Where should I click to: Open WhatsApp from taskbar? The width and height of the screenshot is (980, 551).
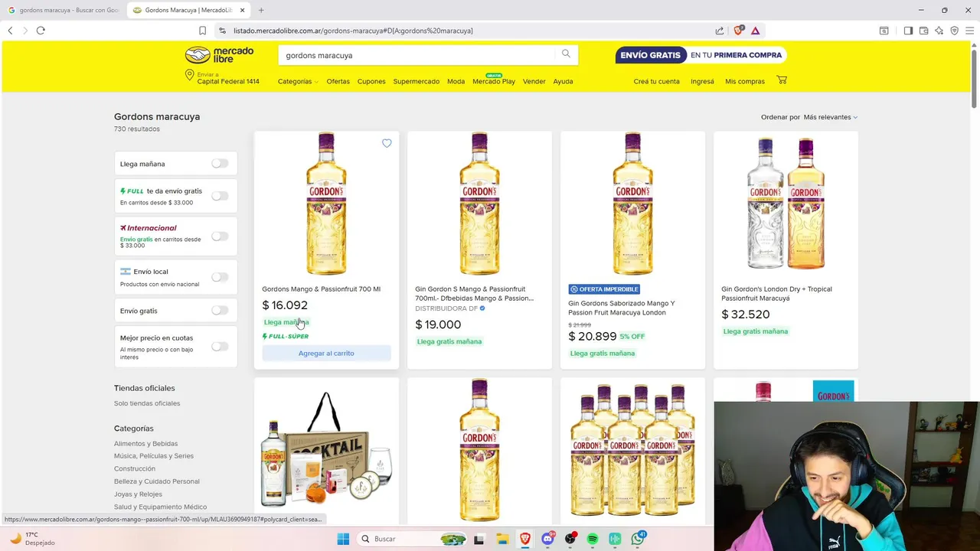[638, 539]
